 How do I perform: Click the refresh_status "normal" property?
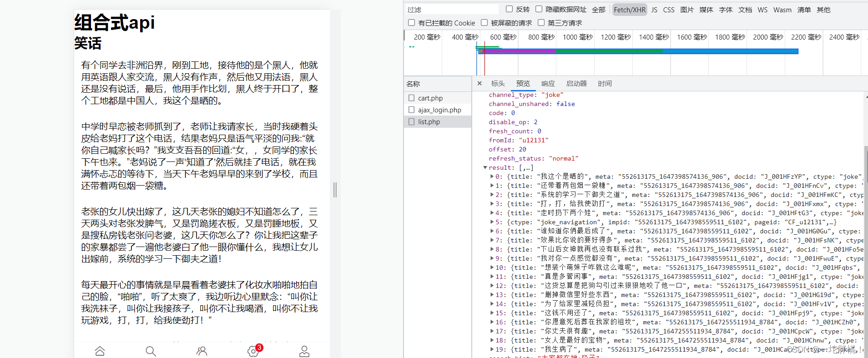534,158
